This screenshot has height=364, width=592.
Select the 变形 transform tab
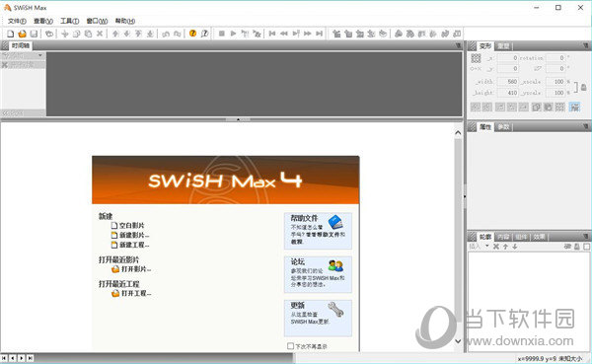pos(485,46)
